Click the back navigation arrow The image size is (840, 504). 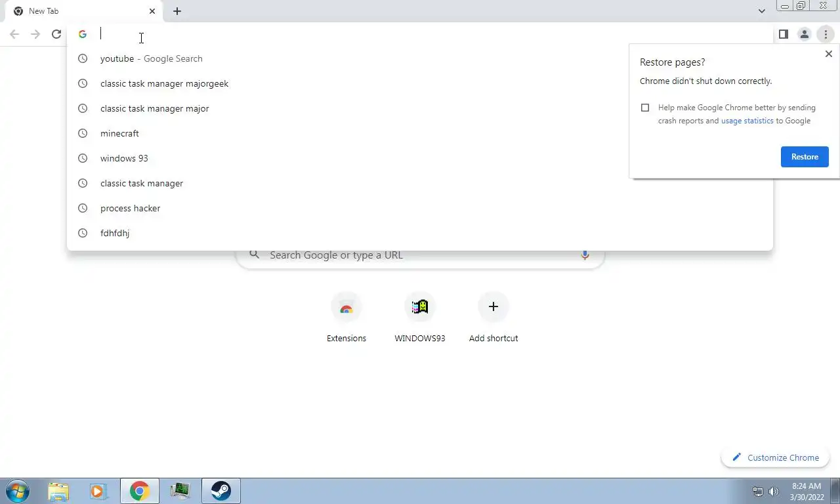click(14, 34)
